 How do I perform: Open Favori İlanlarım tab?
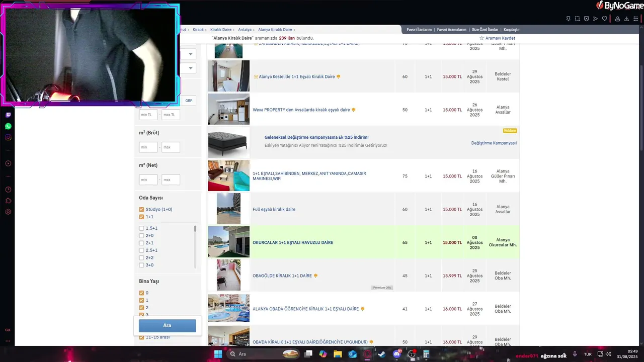tap(419, 30)
